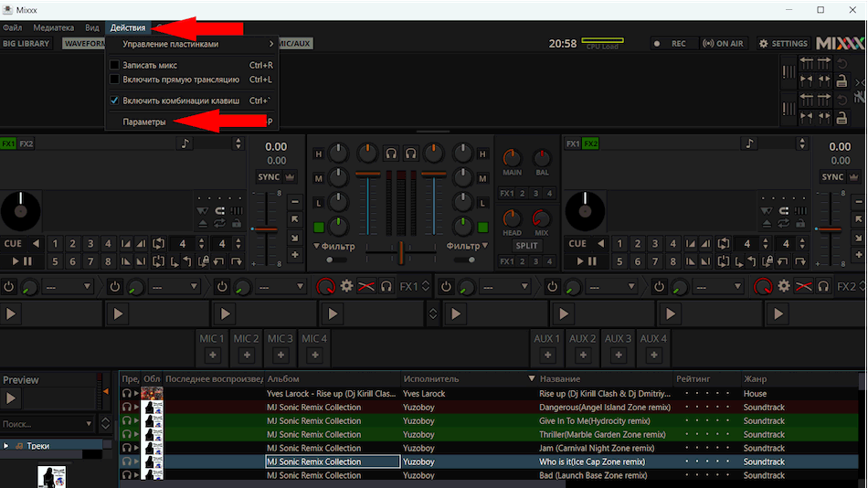Click FX1 unit settings gear icon
This screenshot has width=868, height=488.
[x=346, y=286]
